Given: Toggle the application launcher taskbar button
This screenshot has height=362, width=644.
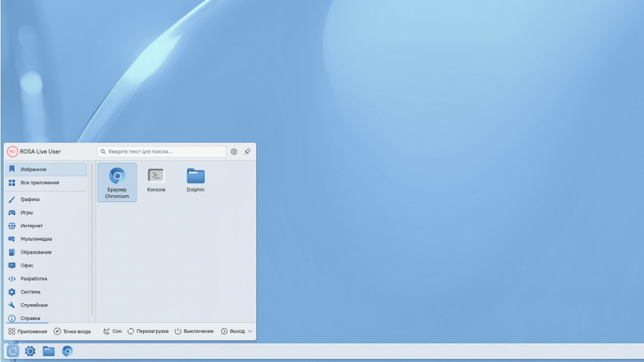Looking at the screenshot, I should coord(13,351).
